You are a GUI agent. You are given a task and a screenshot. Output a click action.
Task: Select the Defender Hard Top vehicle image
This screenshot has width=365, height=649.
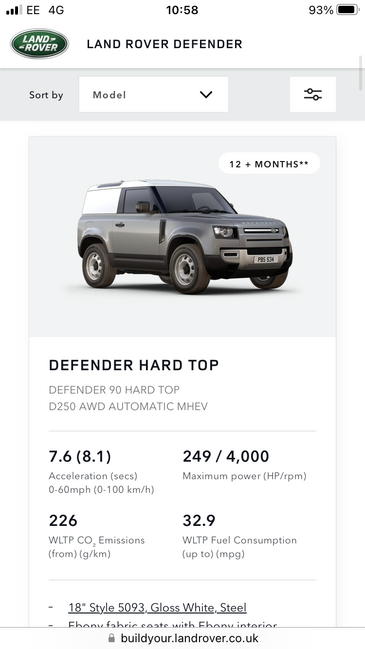[184, 236]
